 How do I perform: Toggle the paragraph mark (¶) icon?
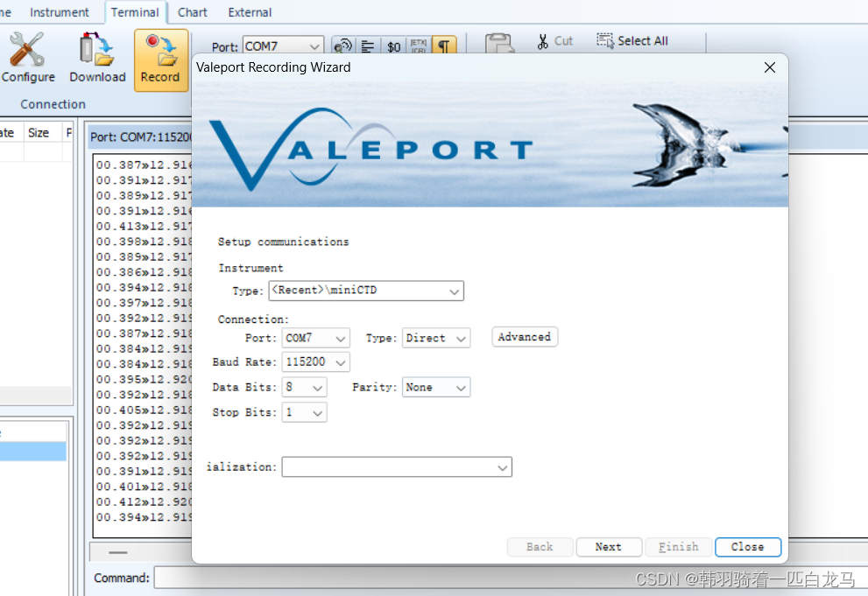[x=444, y=46]
